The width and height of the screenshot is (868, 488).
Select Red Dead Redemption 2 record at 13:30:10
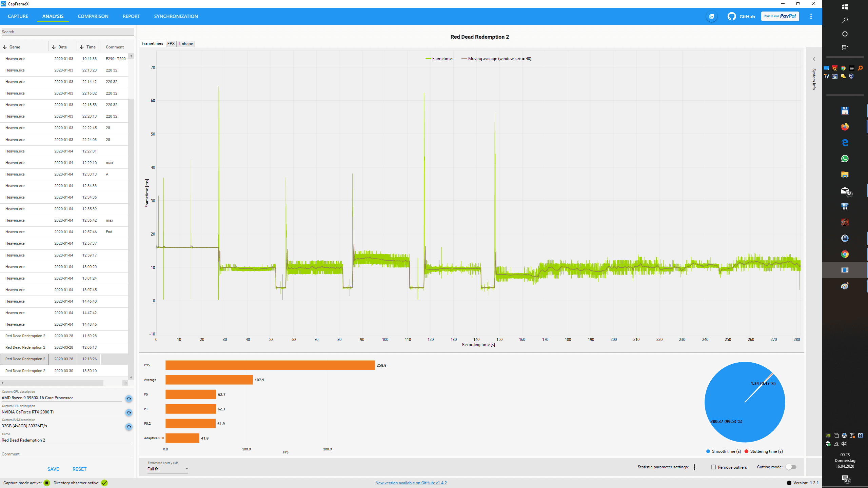click(64, 371)
